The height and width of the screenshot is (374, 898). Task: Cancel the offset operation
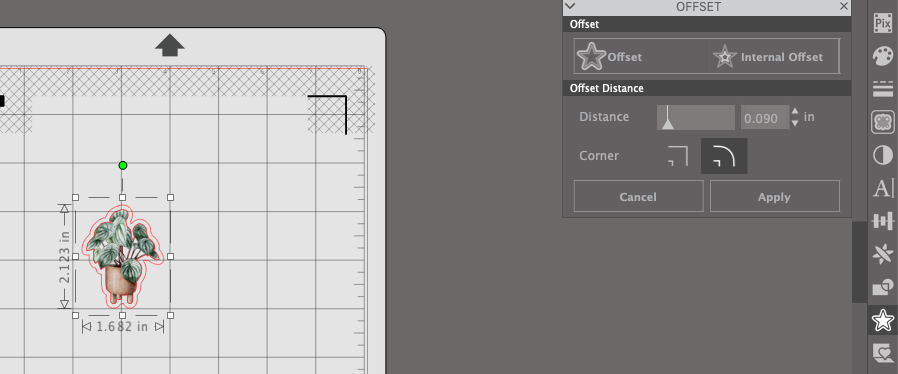[x=639, y=196]
